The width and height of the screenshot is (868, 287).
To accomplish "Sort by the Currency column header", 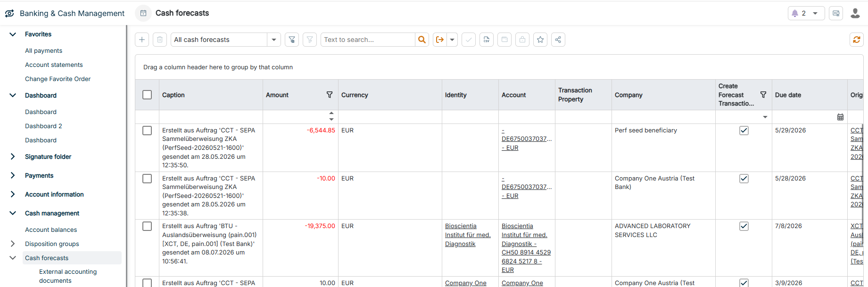I will coord(355,95).
